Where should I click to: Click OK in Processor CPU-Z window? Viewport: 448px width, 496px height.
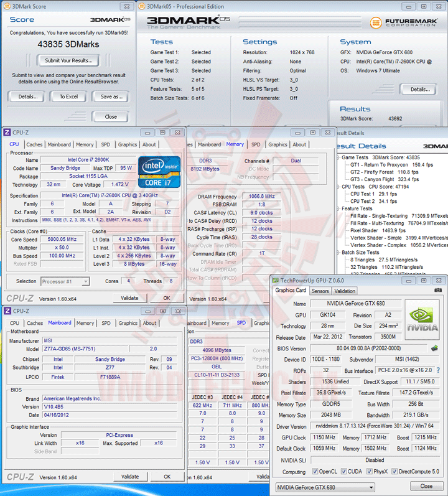point(167,298)
